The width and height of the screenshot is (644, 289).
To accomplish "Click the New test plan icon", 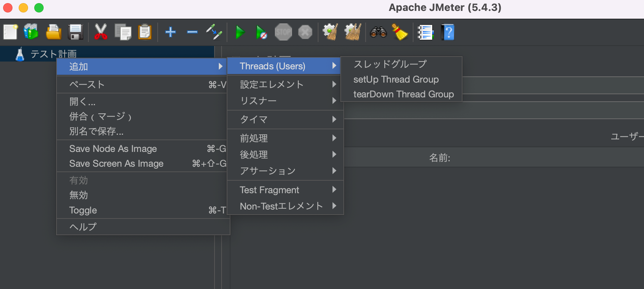I will coord(11,32).
